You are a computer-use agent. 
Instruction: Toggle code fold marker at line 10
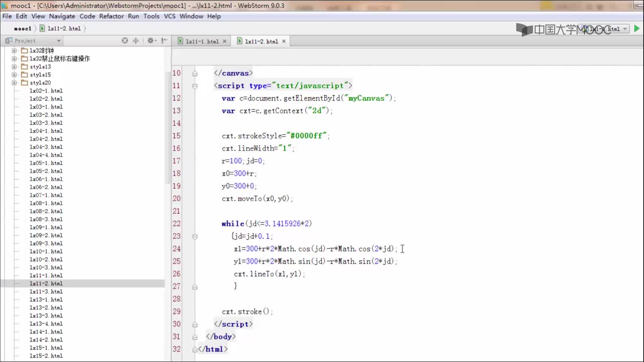click(195, 73)
